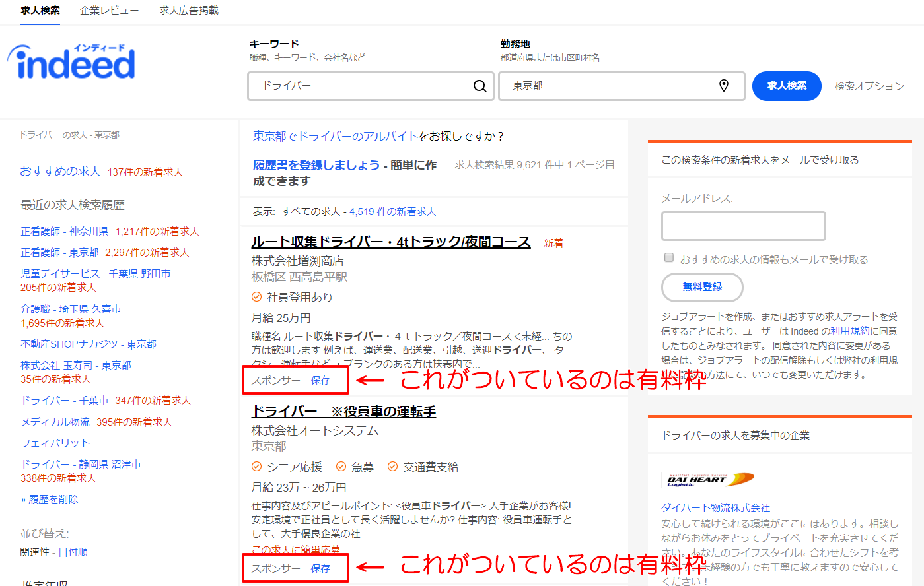This screenshot has height=586, width=924.
Task: Click この求人に簡単応募 link
Action: (x=296, y=549)
